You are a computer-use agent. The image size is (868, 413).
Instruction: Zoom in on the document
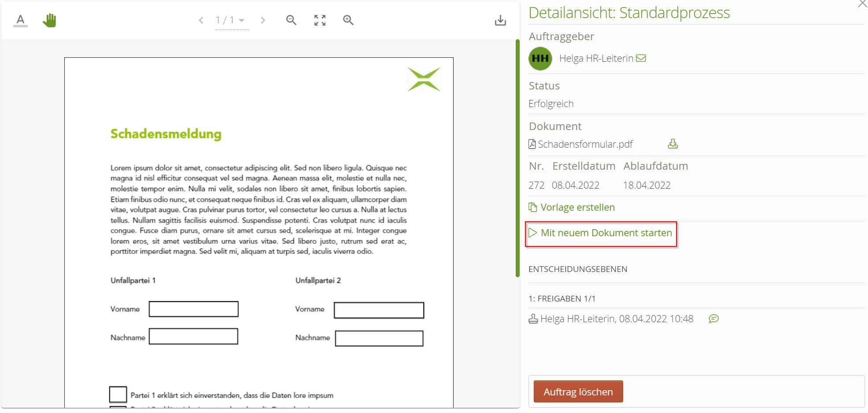(x=348, y=20)
